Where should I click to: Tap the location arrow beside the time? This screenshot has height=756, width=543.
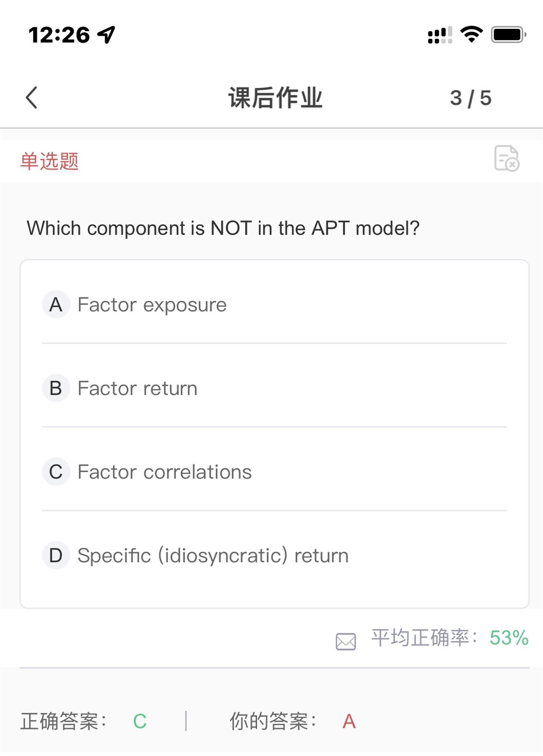coord(106,34)
